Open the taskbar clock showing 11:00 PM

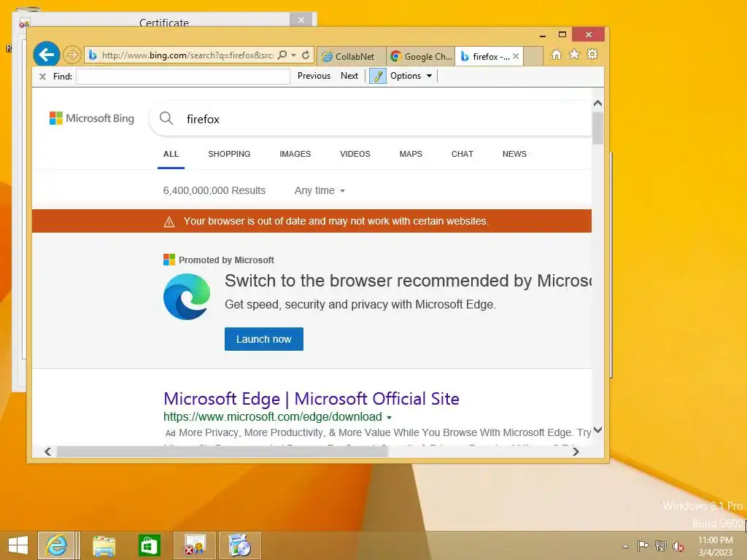(x=715, y=546)
